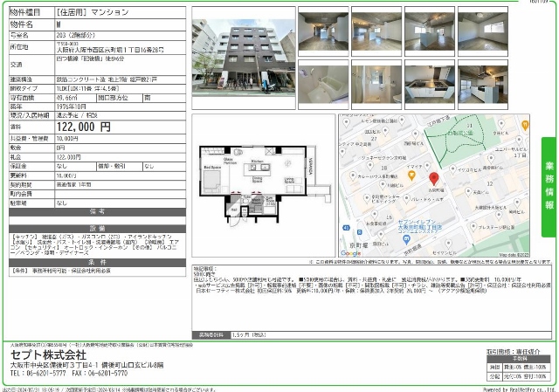Click the route 43 road shield on map
This screenshot has height=392, width=559.
346,227
